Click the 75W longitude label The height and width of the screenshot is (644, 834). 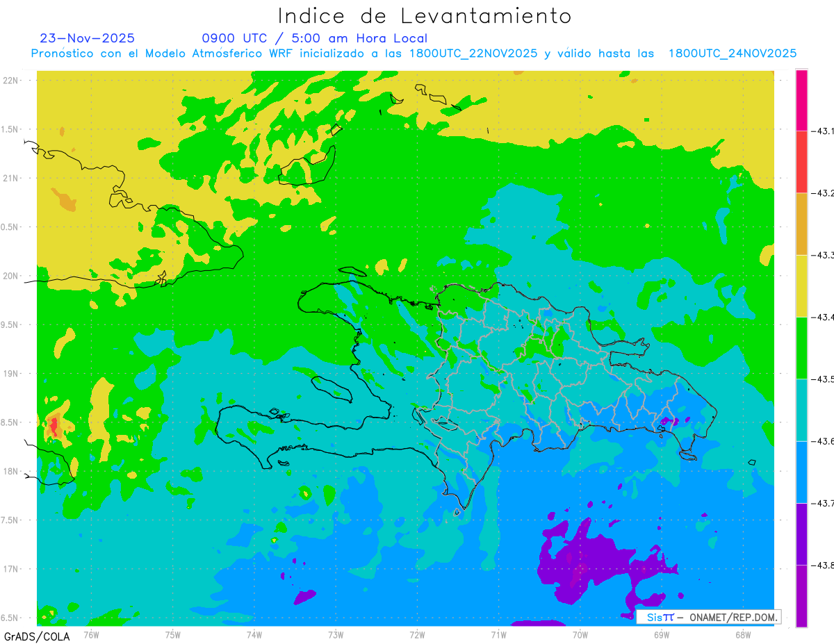tap(173, 634)
